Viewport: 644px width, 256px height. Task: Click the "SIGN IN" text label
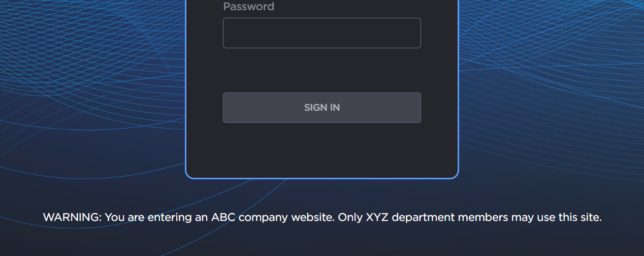tap(321, 108)
